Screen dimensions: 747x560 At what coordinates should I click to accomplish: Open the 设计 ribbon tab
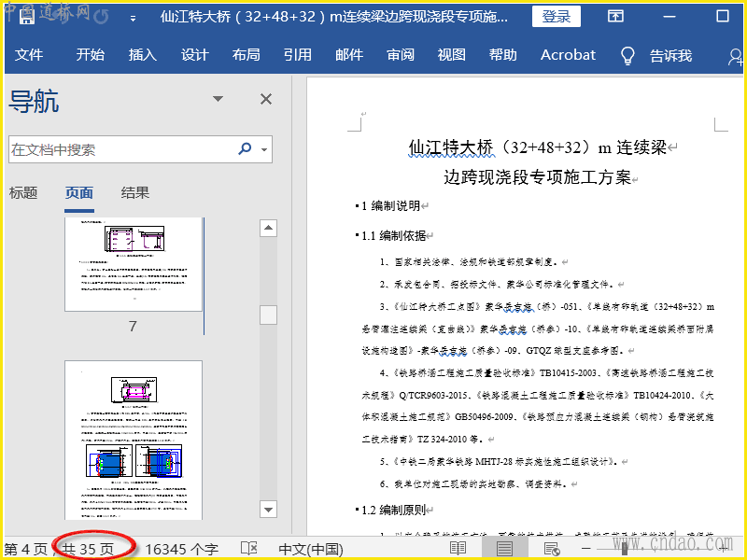[194, 55]
